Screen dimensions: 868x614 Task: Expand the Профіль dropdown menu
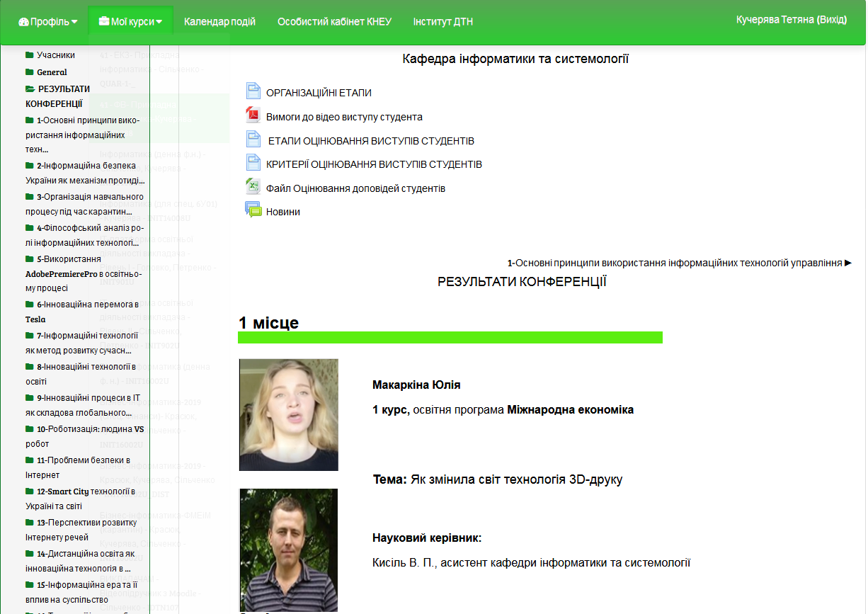[48, 22]
